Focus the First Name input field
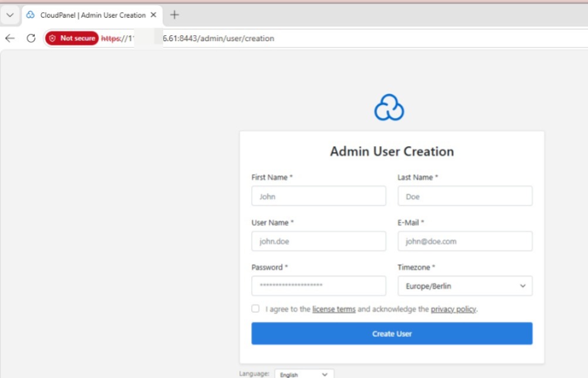 pyautogui.click(x=319, y=196)
